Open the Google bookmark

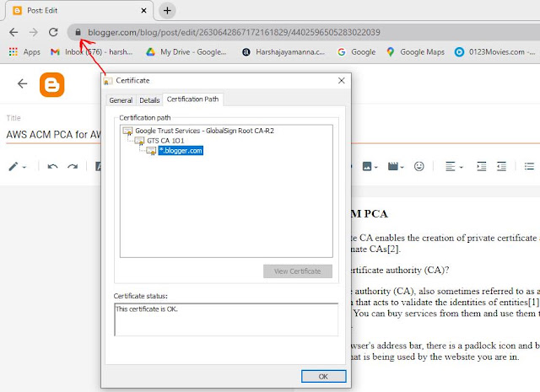(356, 52)
